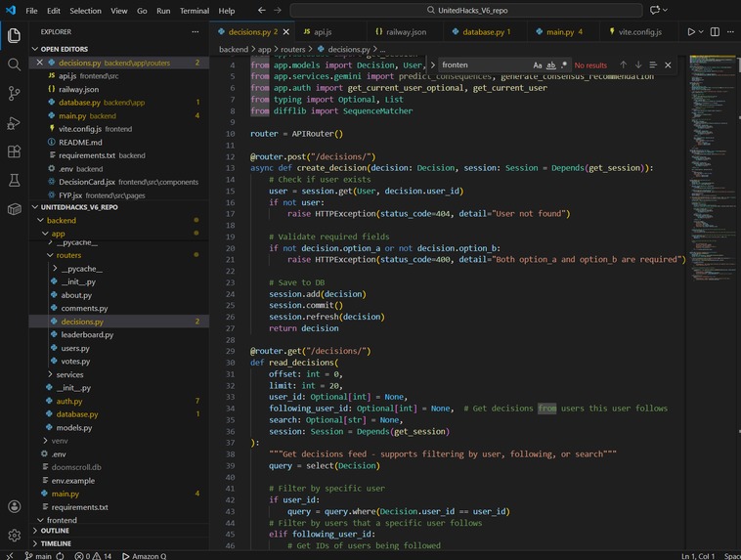Viewport: 741px width, 560px height.
Task: Click errors and warnings status indicator
Action: pos(94,556)
